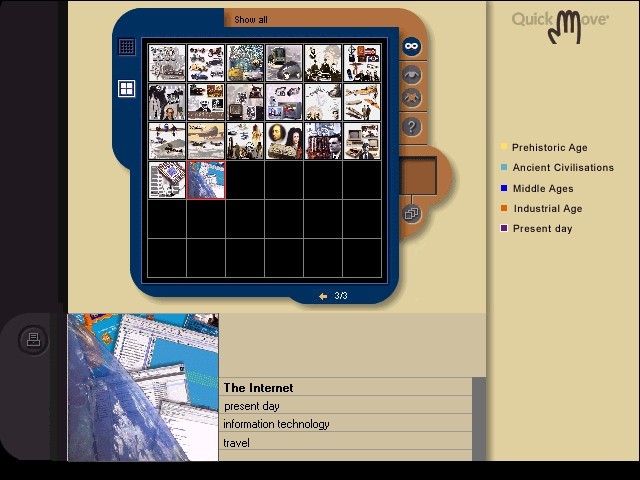Viewport: 640px width, 480px height.
Task: Click the title 'The Internet'
Action: click(x=258, y=388)
